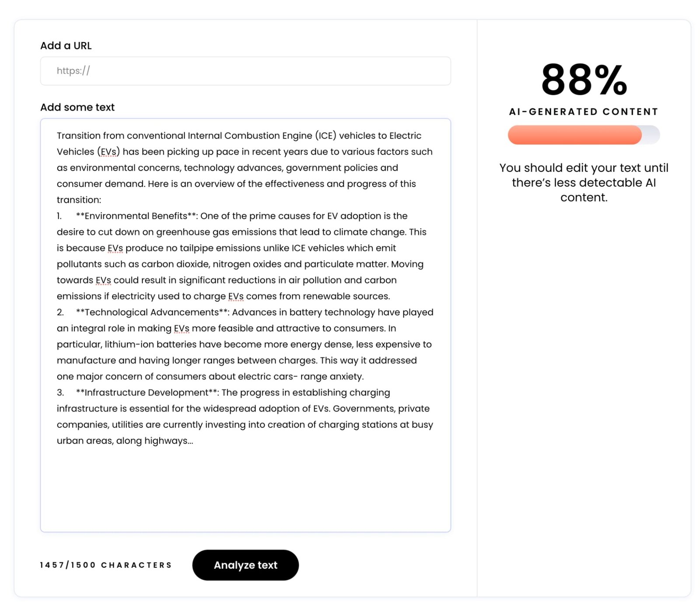
Task: Click the "You should edit your text" advice message
Action: (x=584, y=182)
